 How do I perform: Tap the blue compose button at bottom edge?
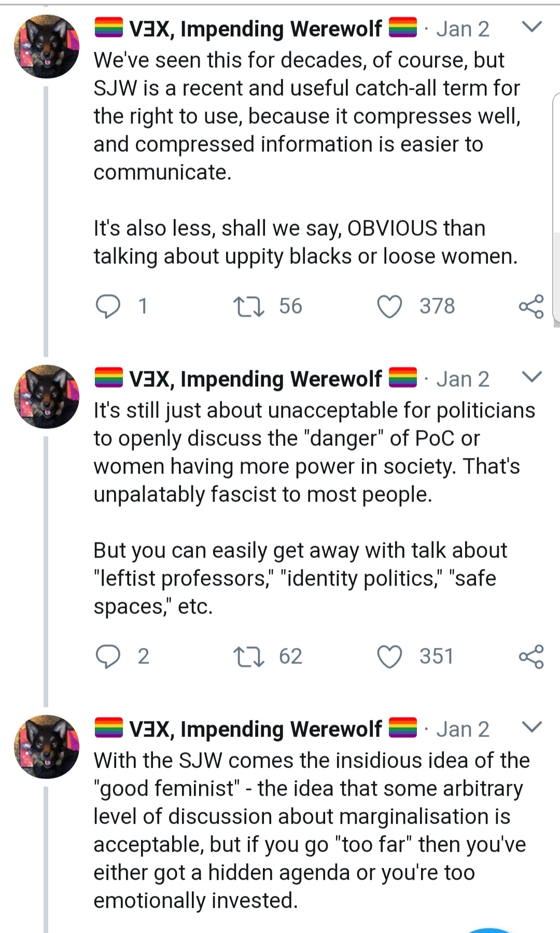[490, 930]
